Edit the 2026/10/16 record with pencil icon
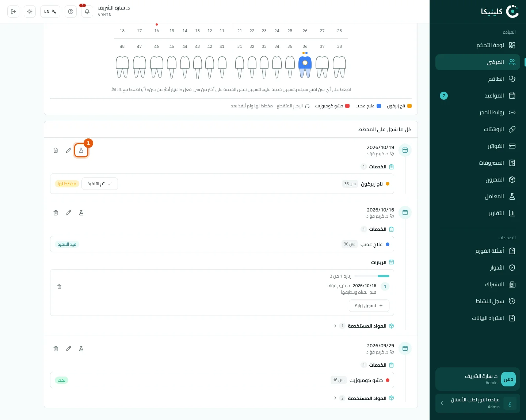 (68, 213)
